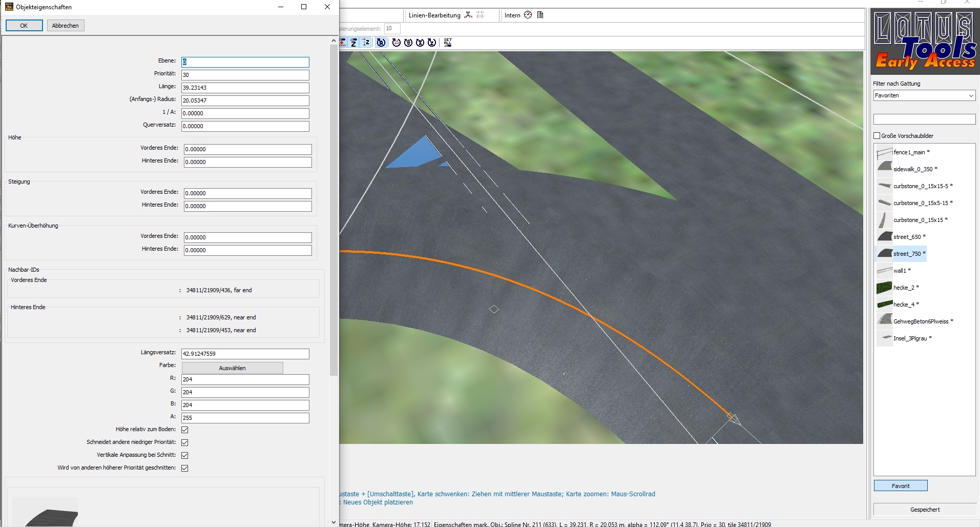Click the SET ALL toolbar icon
The width and height of the screenshot is (980, 527).
448,43
